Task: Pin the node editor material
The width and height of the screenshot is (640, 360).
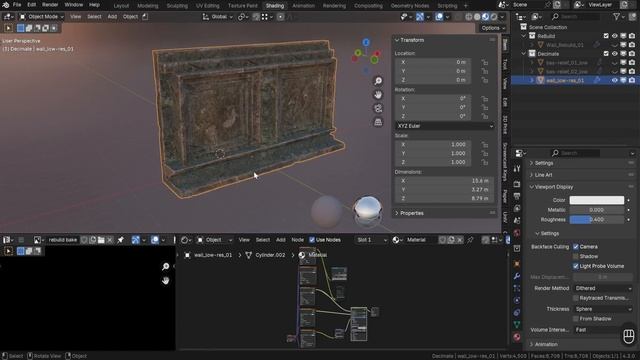Action: click(x=470, y=240)
